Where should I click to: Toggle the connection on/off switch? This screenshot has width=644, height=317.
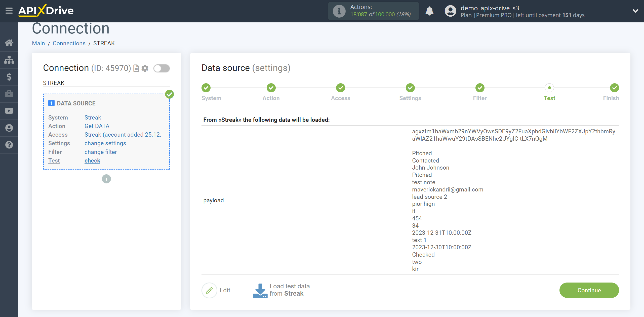point(162,68)
